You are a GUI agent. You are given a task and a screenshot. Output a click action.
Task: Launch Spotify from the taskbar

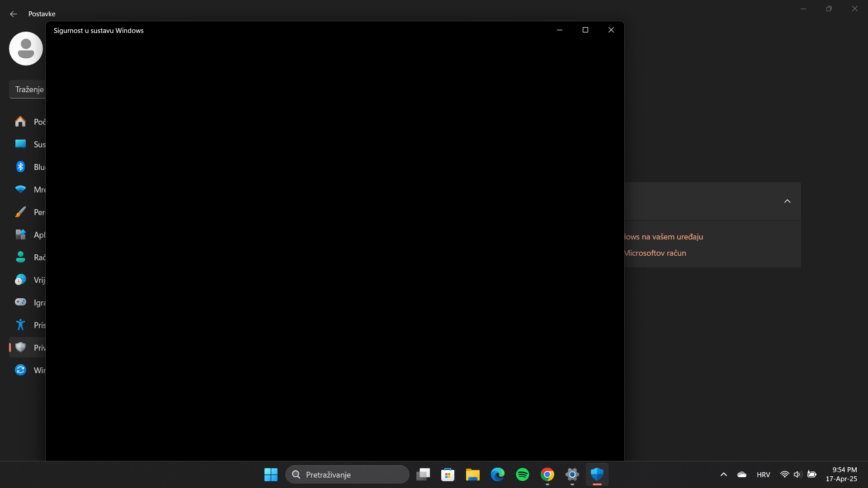523,474
